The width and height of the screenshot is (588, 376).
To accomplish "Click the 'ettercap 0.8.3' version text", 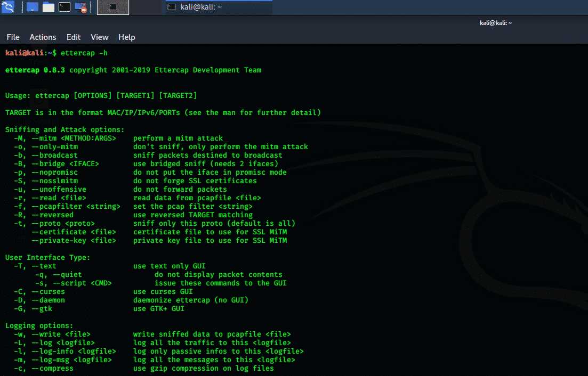I will (35, 70).
